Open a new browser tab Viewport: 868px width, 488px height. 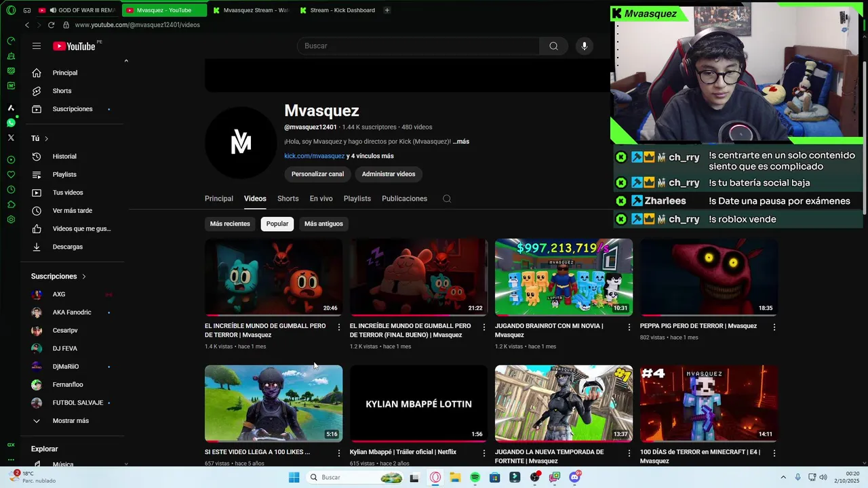click(387, 10)
